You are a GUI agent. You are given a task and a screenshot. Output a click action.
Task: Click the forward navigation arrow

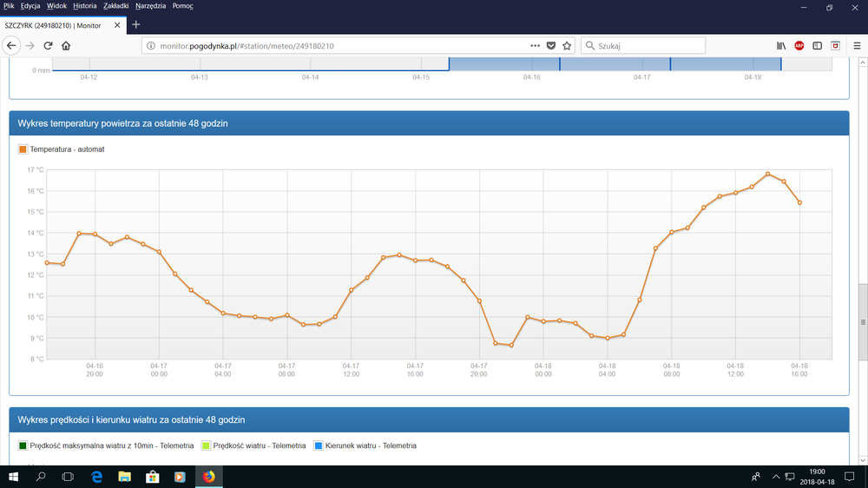point(30,46)
